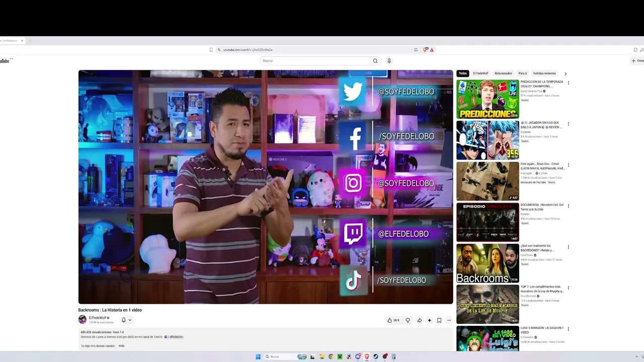Image resolution: width=644 pixels, height=362 pixels.
Task: Switch to Brave browser in the taskbar
Action: 367,357
